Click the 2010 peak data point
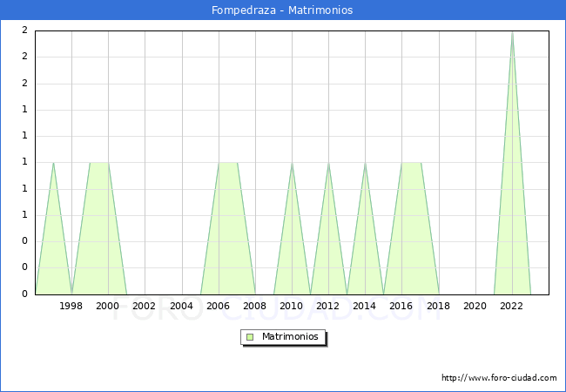 coord(292,163)
